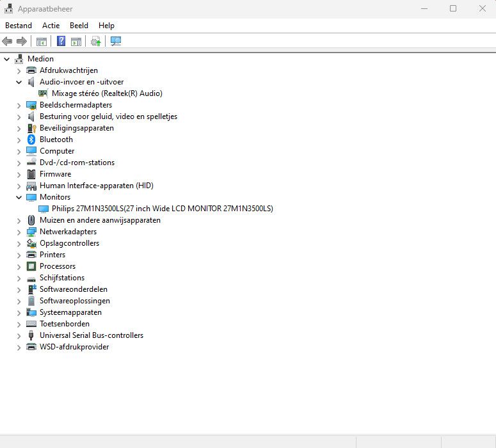Click the update driver toolbar icon
496x448 pixels.
pyautogui.click(x=96, y=42)
